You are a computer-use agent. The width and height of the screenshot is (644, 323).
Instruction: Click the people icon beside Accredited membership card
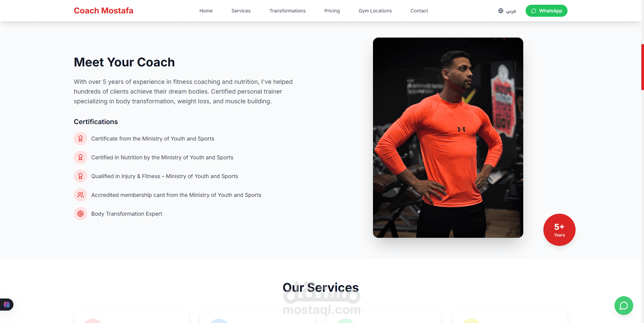pyautogui.click(x=80, y=195)
